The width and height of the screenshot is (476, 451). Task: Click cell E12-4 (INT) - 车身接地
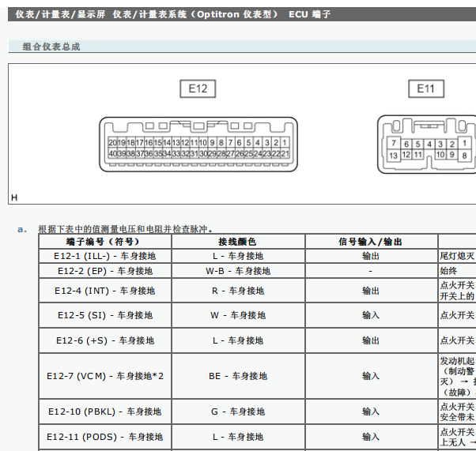(105, 291)
